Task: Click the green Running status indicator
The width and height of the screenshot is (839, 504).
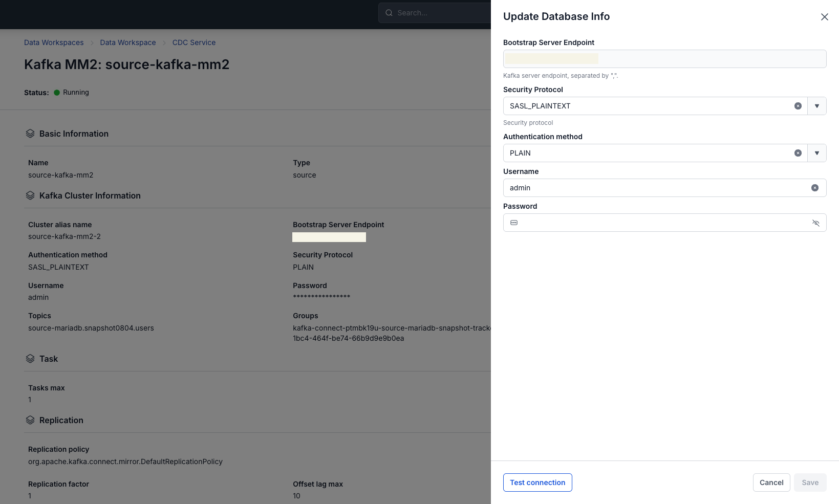Action: (57, 93)
